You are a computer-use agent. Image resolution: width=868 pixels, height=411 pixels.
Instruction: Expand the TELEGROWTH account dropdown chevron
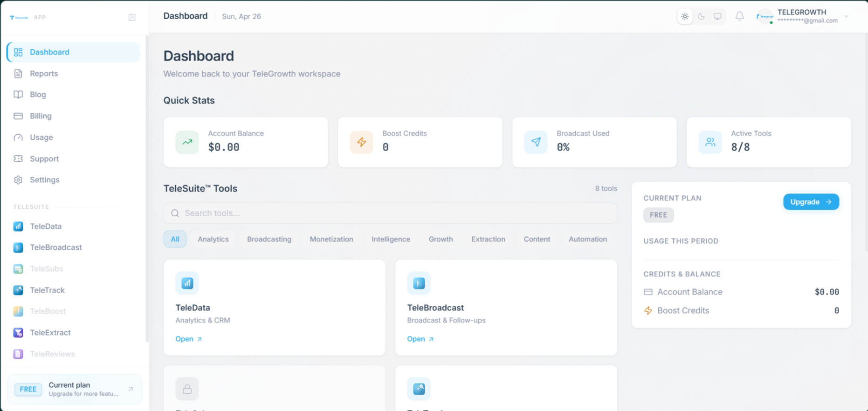coord(847,16)
